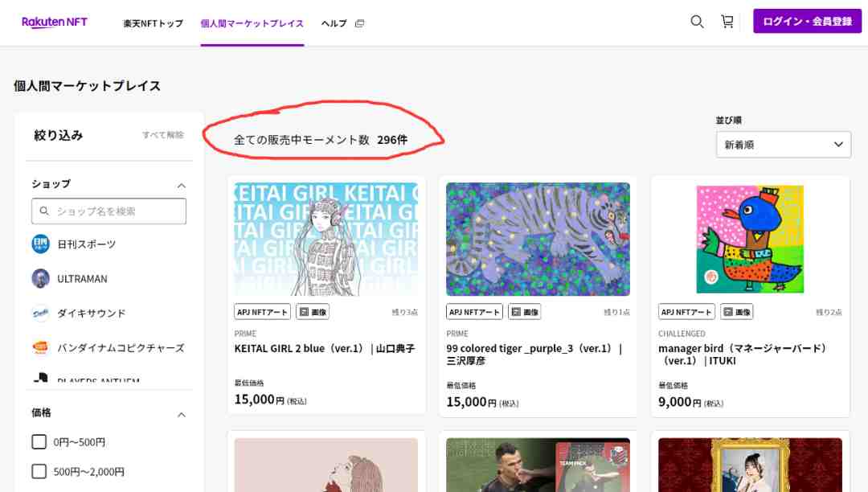
Task: Click すべて解除 to clear filters
Action: 162,135
